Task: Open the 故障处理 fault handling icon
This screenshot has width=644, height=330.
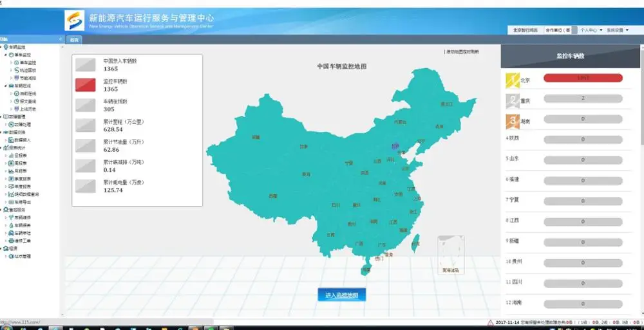Action: coord(11,124)
